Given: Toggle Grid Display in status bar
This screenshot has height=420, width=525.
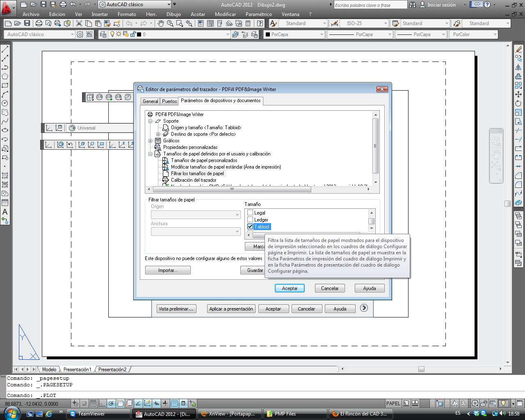Looking at the screenshot, I should (x=93, y=403).
